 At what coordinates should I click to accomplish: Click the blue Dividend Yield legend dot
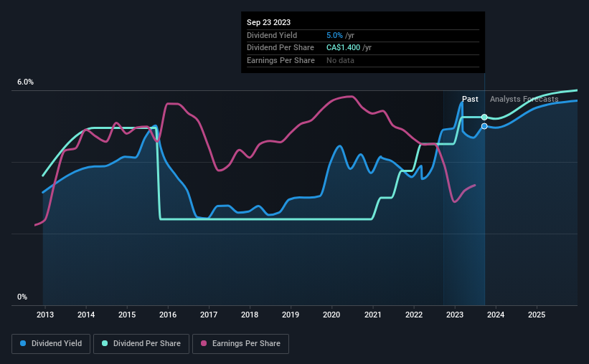[x=23, y=343]
